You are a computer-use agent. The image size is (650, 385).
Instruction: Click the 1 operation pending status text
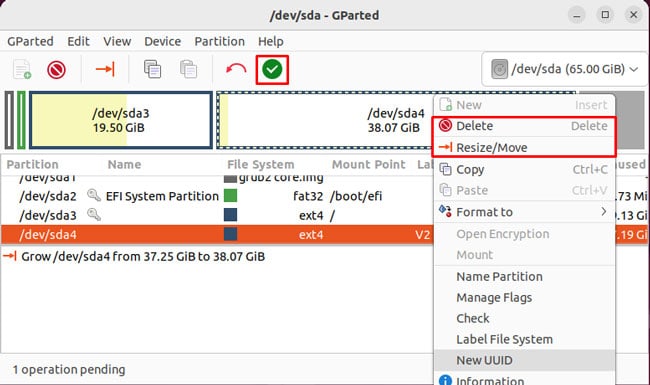coord(69,369)
